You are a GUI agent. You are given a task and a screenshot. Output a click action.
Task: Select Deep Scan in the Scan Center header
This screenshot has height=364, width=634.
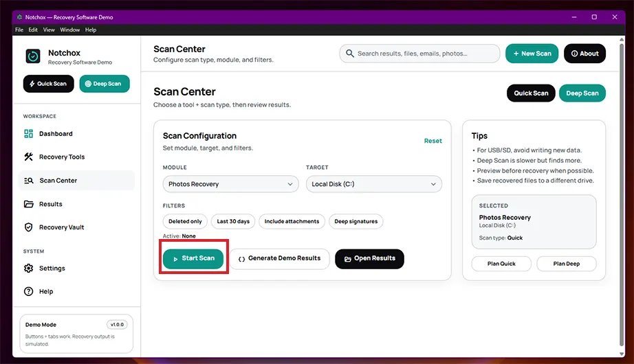582,93
